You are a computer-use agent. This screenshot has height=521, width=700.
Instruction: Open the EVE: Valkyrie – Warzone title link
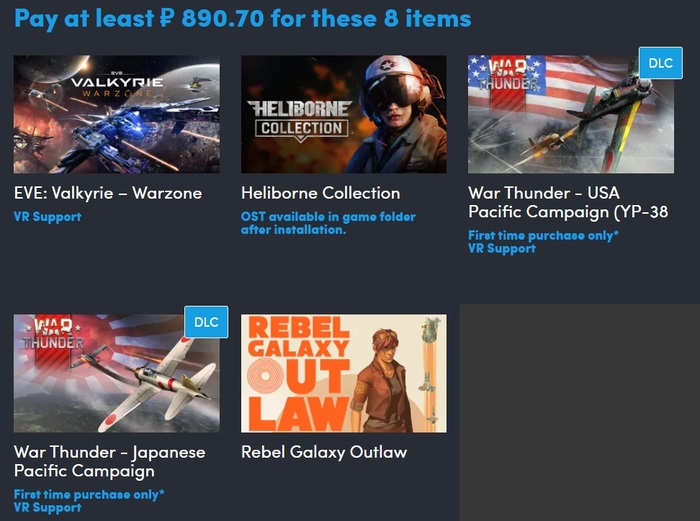[108, 193]
